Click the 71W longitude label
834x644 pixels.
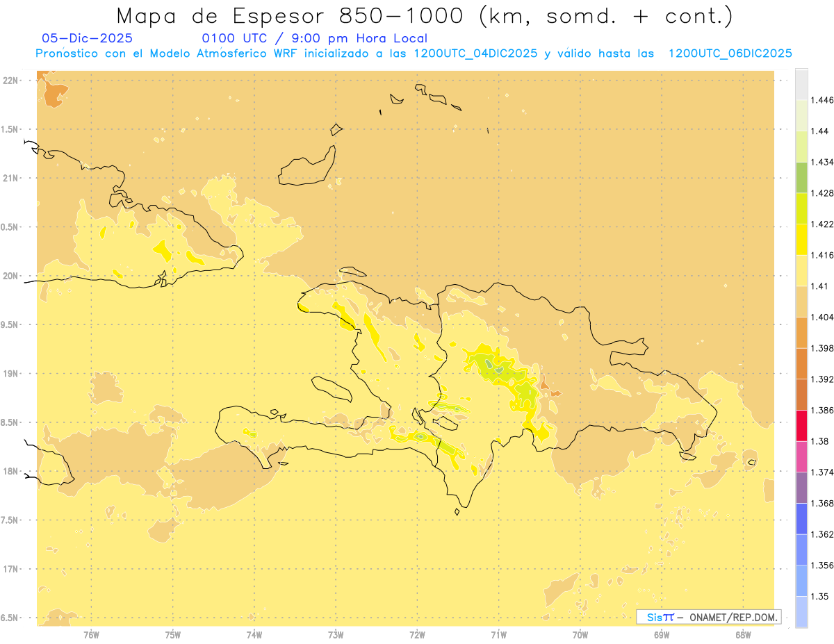coord(498,635)
